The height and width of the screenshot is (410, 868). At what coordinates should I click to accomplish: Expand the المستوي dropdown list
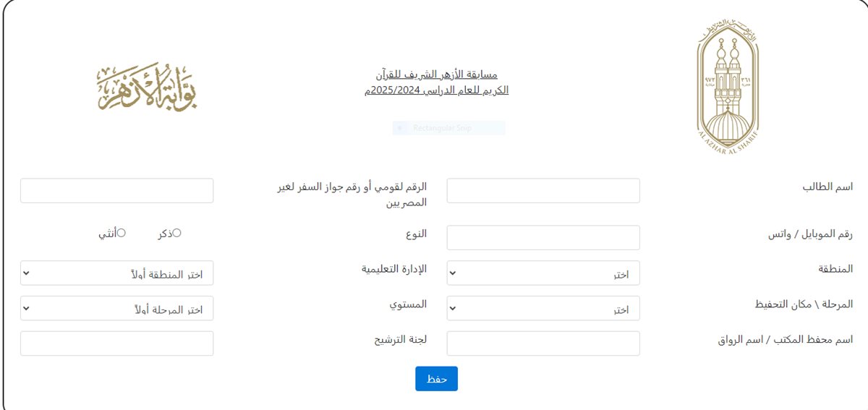pyautogui.click(x=117, y=308)
